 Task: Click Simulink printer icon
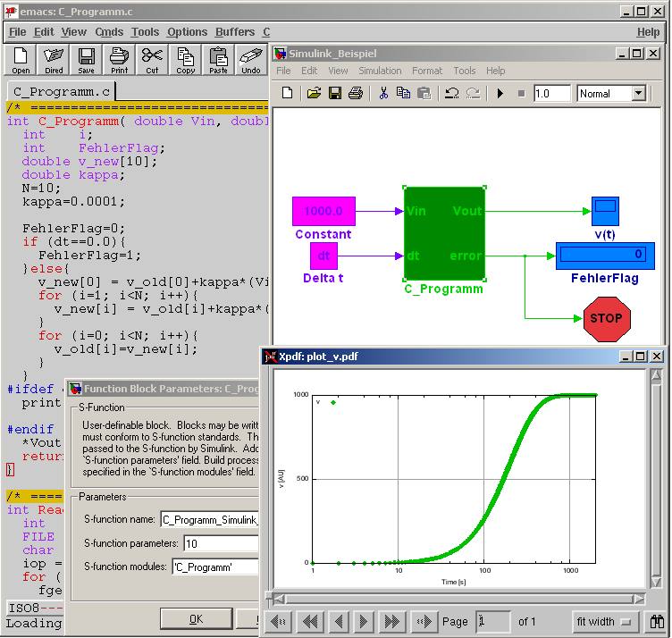tap(356, 93)
